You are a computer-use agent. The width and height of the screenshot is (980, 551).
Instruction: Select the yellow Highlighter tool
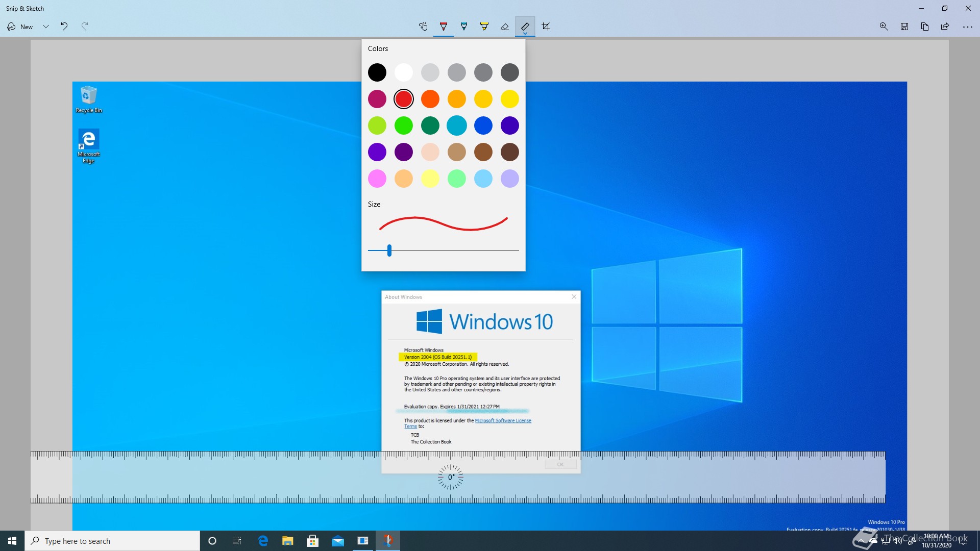pyautogui.click(x=484, y=27)
